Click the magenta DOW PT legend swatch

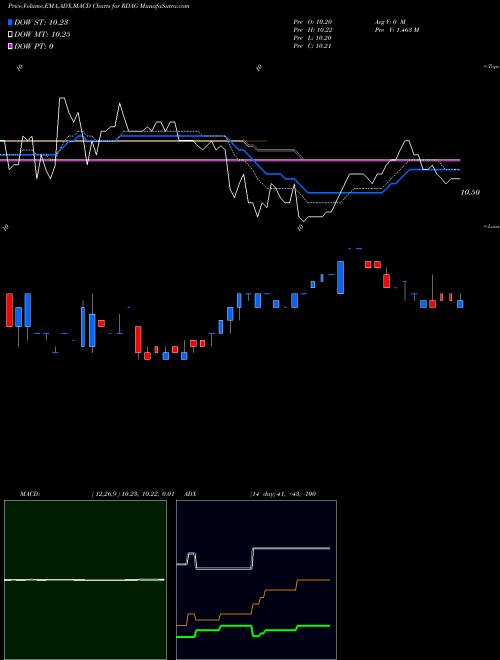click(x=10, y=46)
